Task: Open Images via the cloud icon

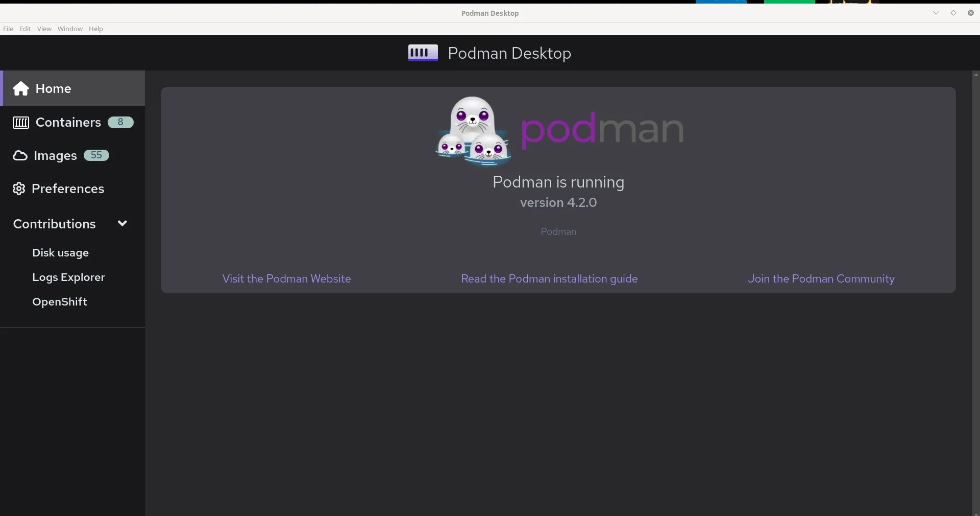Action: coord(19,156)
